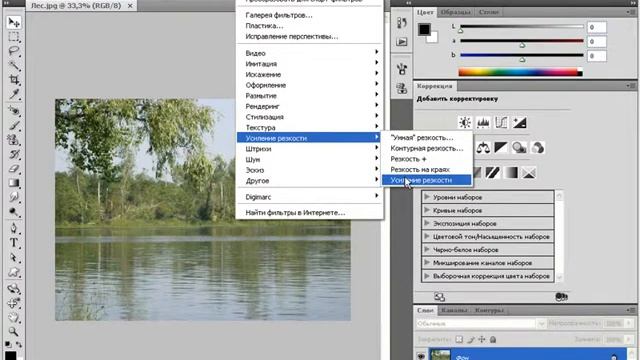640x360 pixels.
Task: Click the color spectrum ramp
Action: pyautogui.click(x=520, y=72)
